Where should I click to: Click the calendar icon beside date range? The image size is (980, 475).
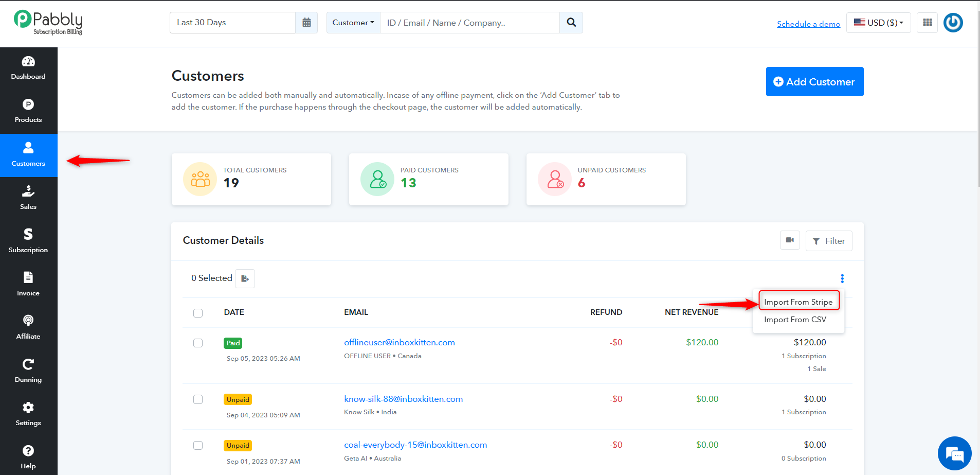pyautogui.click(x=306, y=23)
